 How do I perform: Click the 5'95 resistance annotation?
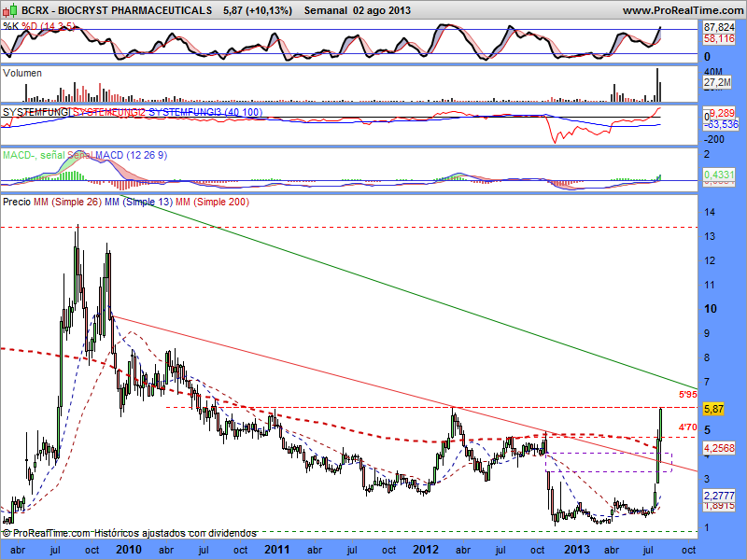(688, 394)
